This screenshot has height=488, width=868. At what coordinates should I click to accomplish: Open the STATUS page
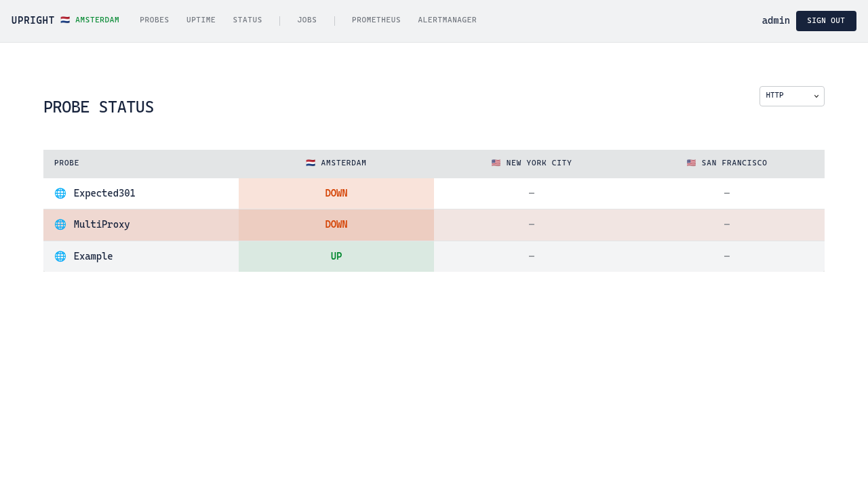coord(248,20)
